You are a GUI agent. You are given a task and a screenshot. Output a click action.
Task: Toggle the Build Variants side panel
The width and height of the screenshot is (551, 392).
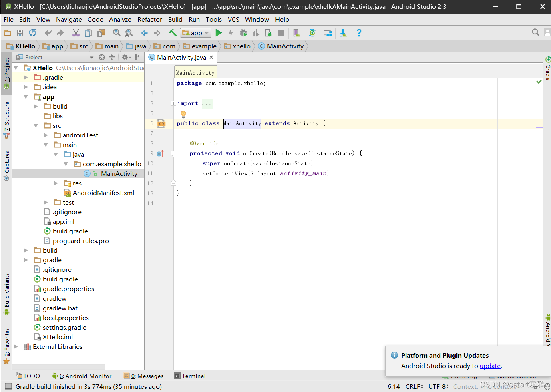coord(6,293)
